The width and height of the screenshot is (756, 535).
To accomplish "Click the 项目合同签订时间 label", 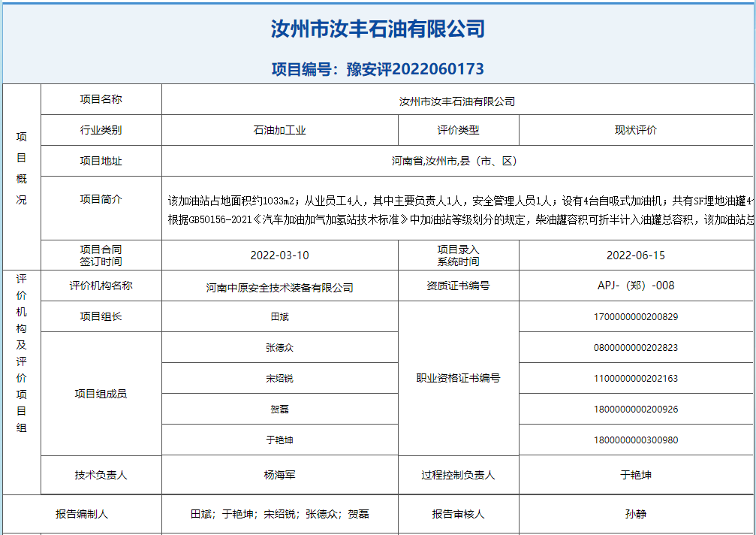I will 101,255.
